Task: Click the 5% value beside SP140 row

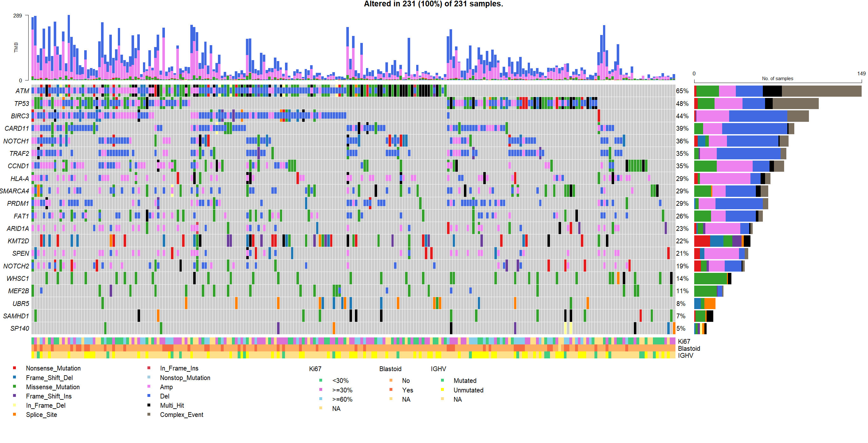Action: 681,328
